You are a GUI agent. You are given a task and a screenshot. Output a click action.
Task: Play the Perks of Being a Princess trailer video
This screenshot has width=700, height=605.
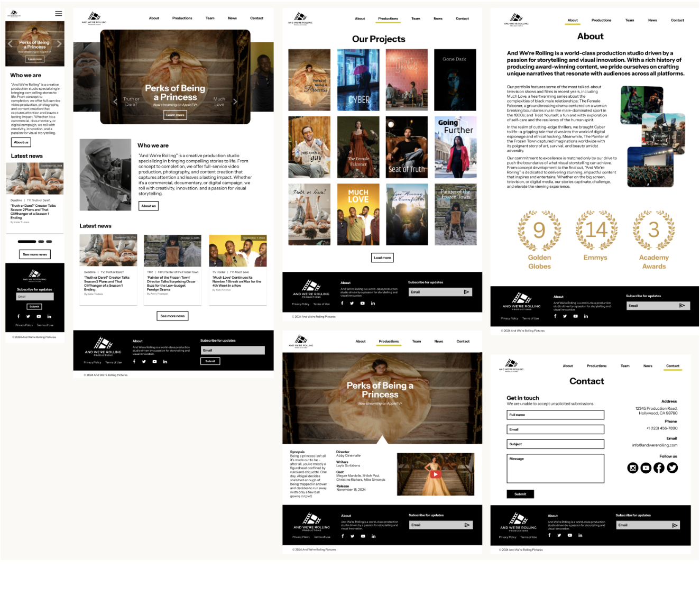435,474
